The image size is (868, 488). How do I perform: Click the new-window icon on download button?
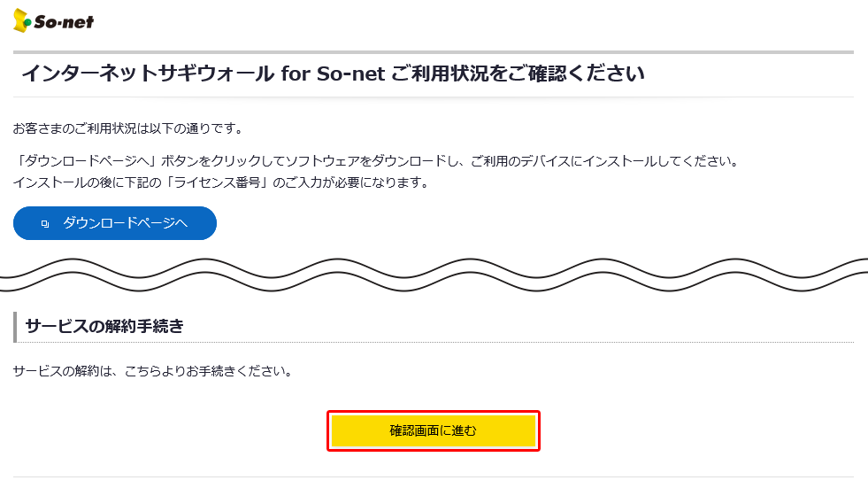[x=45, y=224]
